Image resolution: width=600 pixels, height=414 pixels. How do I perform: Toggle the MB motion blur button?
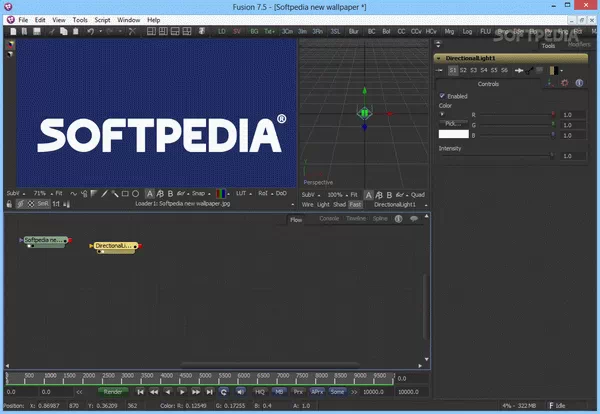(279, 392)
